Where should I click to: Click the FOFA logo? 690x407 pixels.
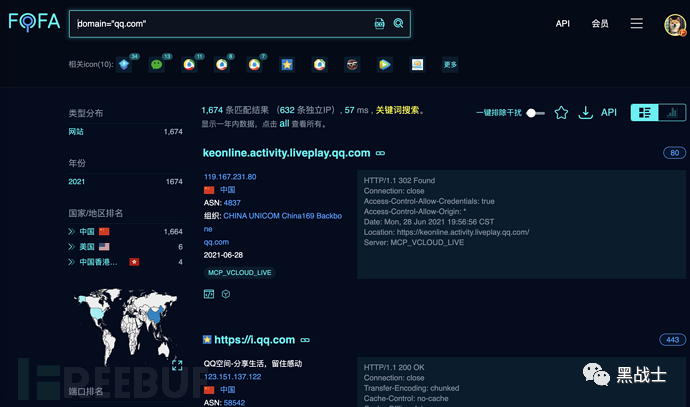pyautogui.click(x=34, y=22)
